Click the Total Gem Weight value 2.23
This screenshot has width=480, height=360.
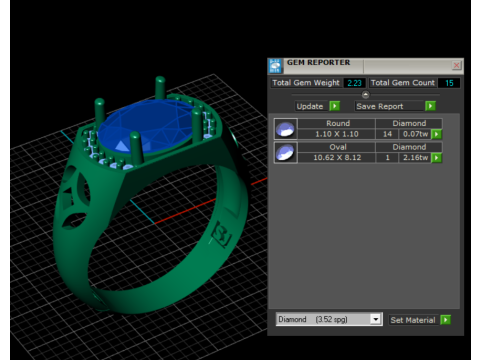[x=354, y=83]
